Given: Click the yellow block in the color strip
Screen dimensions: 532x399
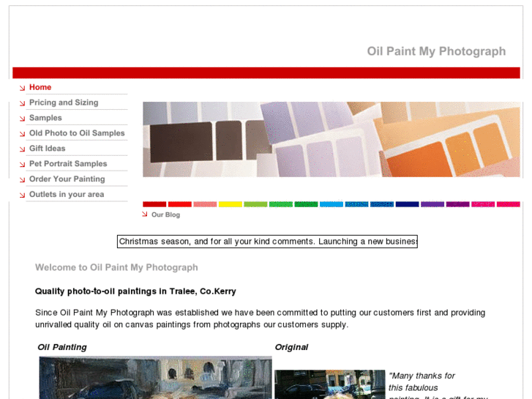Looking at the screenshot, I should coord(231,204).
